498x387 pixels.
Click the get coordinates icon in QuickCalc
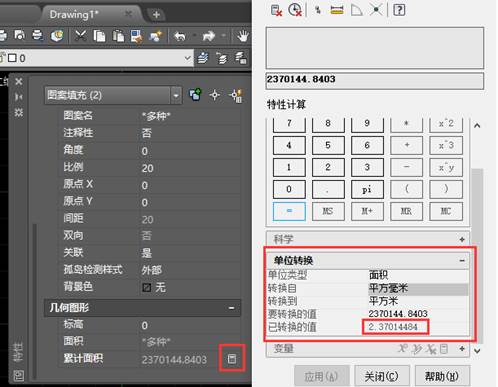(318, 10)
